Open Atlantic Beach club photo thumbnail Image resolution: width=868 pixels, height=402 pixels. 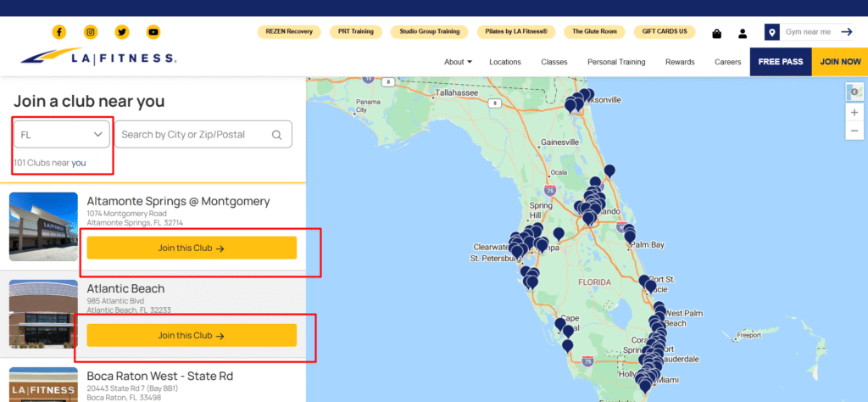(44, 314)
